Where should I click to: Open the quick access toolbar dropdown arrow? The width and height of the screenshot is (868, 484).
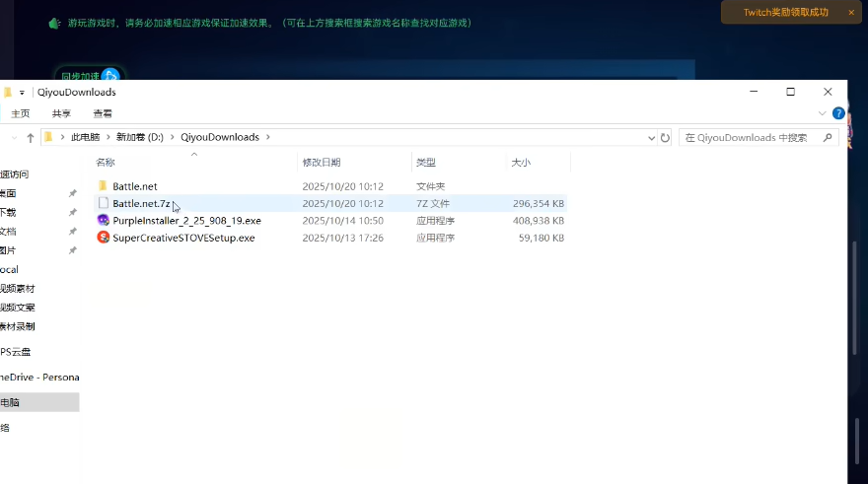pyautogui.click(x=22, y=93)
